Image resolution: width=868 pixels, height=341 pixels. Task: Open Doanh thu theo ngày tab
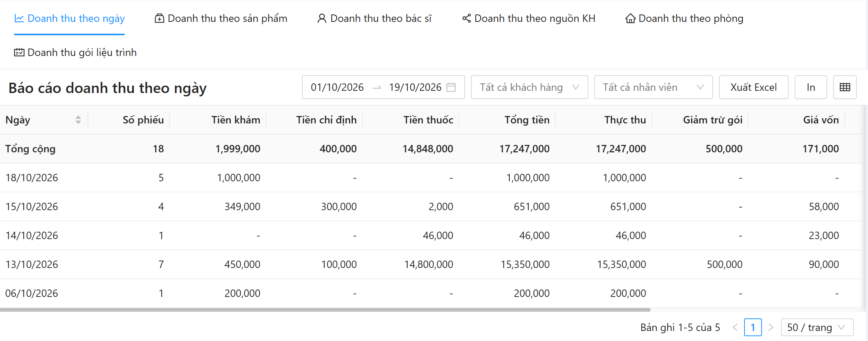[69, 18]
